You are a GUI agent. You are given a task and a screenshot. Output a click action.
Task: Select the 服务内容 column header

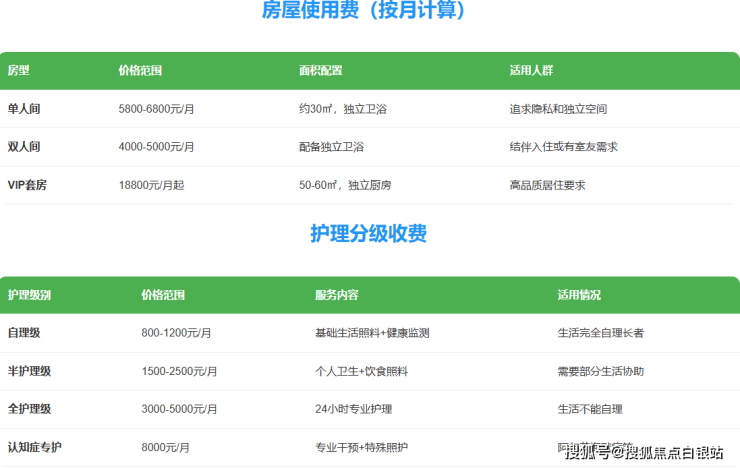pyautogui.click(x=337, y=295)
